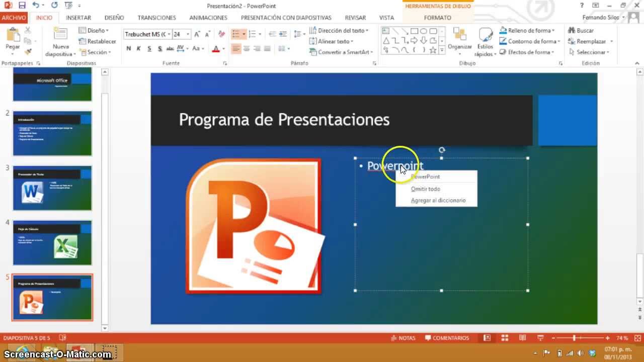644x362 pixels.
Task: Start slideshow from status bar icon
Action: click(540, 338)
